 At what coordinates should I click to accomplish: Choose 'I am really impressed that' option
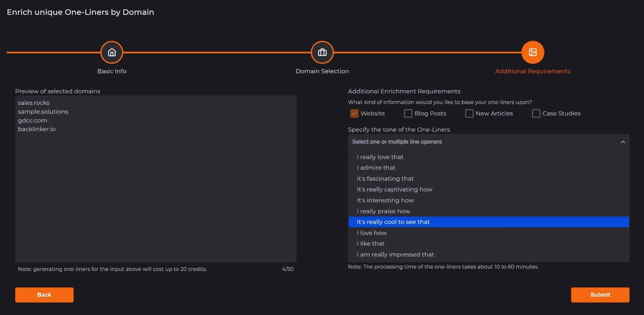(395, 255)
